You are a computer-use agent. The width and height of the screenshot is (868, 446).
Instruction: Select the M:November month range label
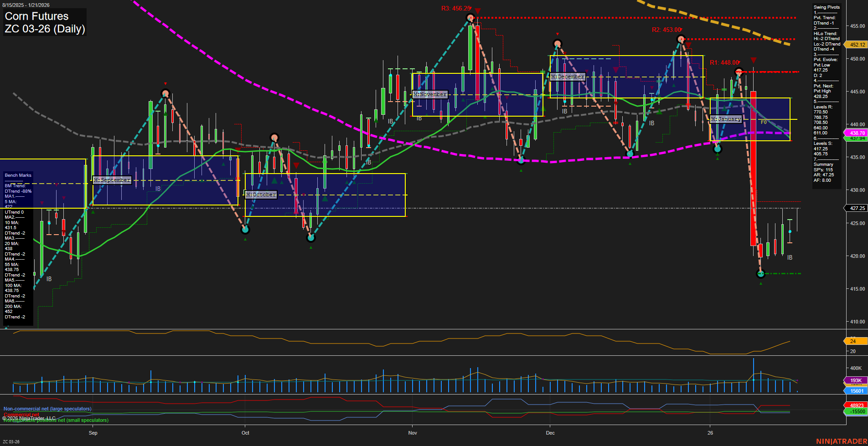(430, 94)
